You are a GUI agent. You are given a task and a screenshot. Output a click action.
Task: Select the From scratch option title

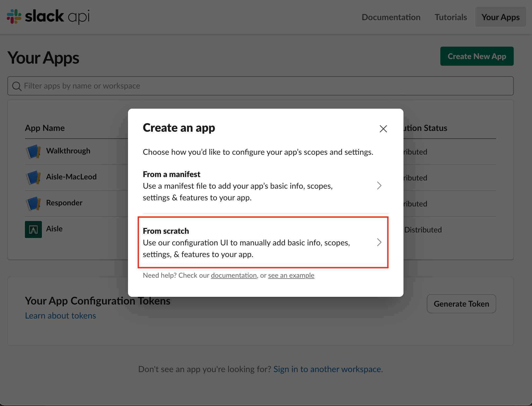click(x=166, y=231)
